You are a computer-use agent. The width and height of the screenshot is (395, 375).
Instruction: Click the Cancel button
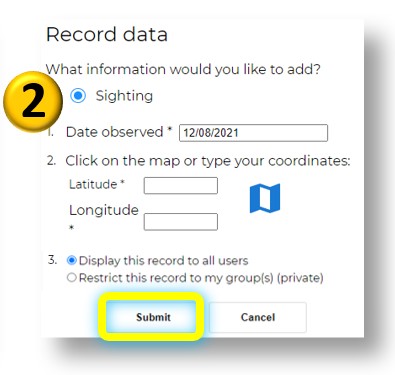pyautogui.click(x=258, y=317)
